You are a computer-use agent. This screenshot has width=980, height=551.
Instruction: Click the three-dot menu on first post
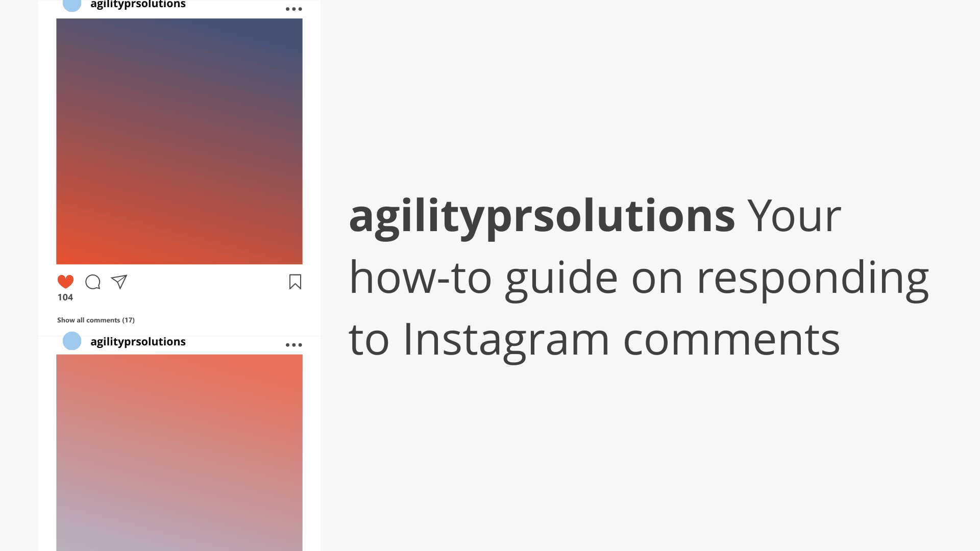pos(293,7)
